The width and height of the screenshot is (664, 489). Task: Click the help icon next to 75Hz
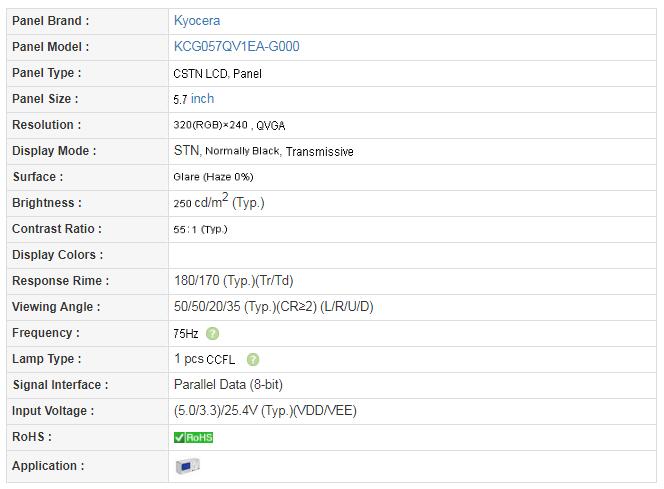(x=212, y=334)
